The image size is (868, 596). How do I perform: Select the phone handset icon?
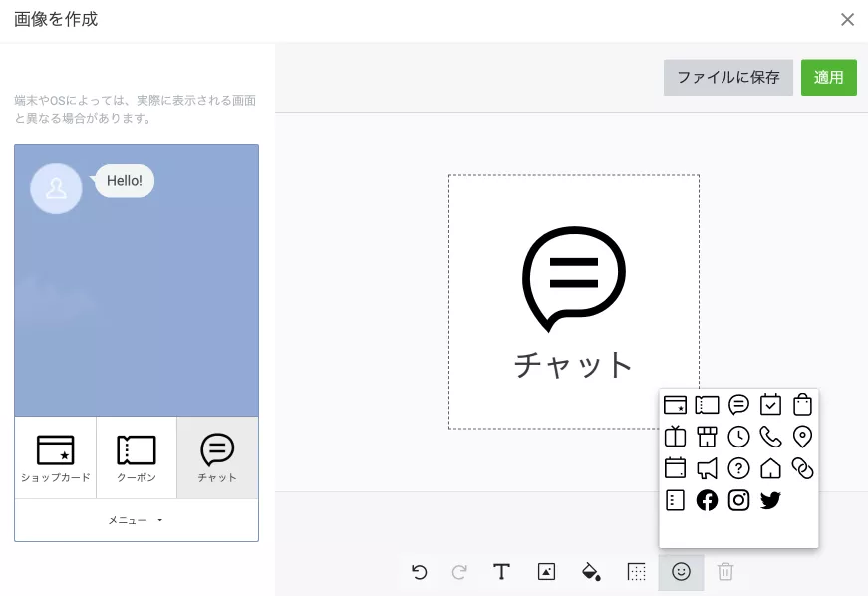coord(770,437)
